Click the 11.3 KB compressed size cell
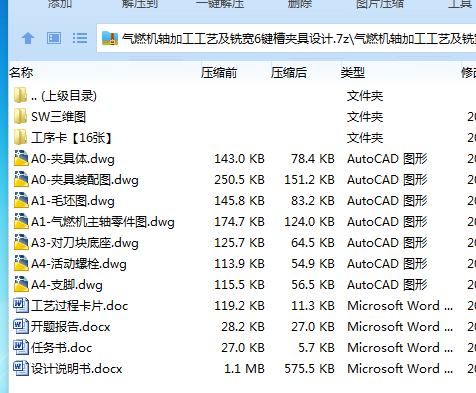 (313, 306)
